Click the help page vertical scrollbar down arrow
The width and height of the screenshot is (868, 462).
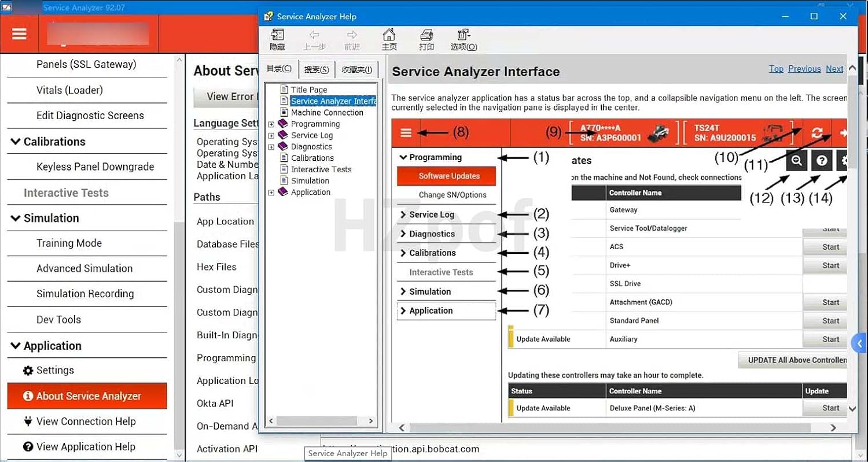pos(852,409)
